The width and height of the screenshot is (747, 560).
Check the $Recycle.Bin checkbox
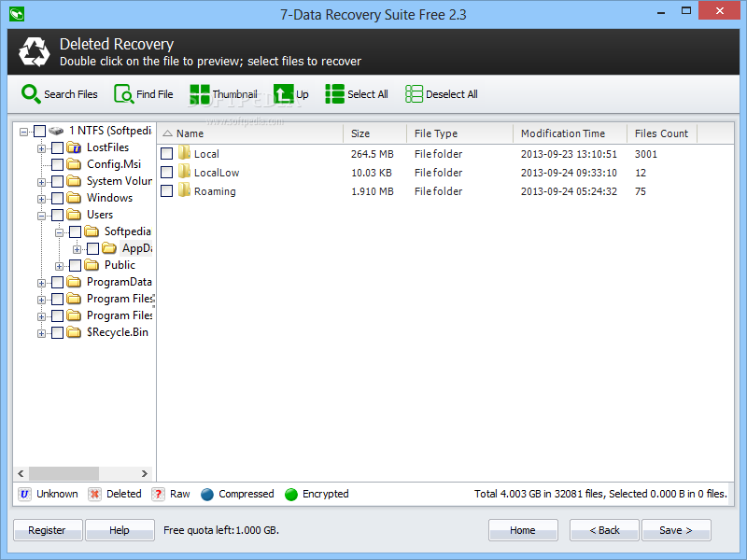tap(57, 332)
